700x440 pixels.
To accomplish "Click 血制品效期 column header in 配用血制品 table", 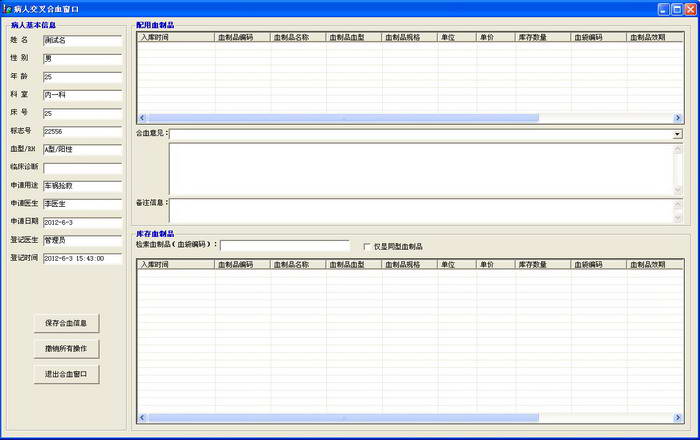I will pyautogui.click(x=655, y=37).
